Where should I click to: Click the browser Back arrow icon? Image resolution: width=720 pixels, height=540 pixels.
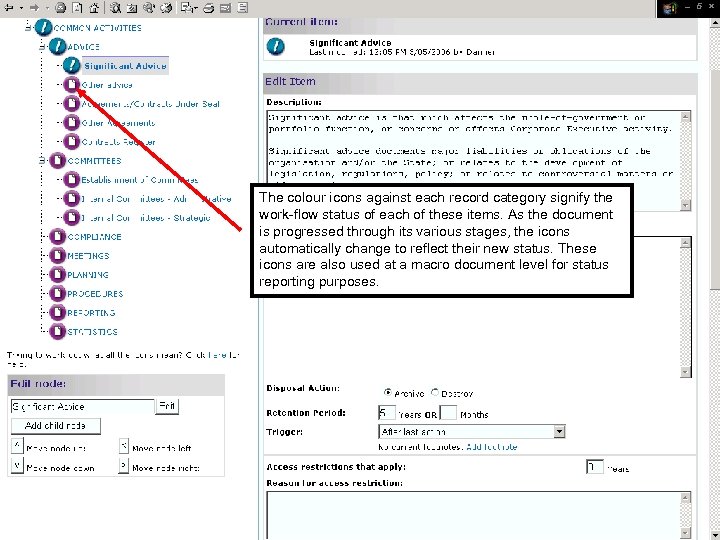point(9,7)
